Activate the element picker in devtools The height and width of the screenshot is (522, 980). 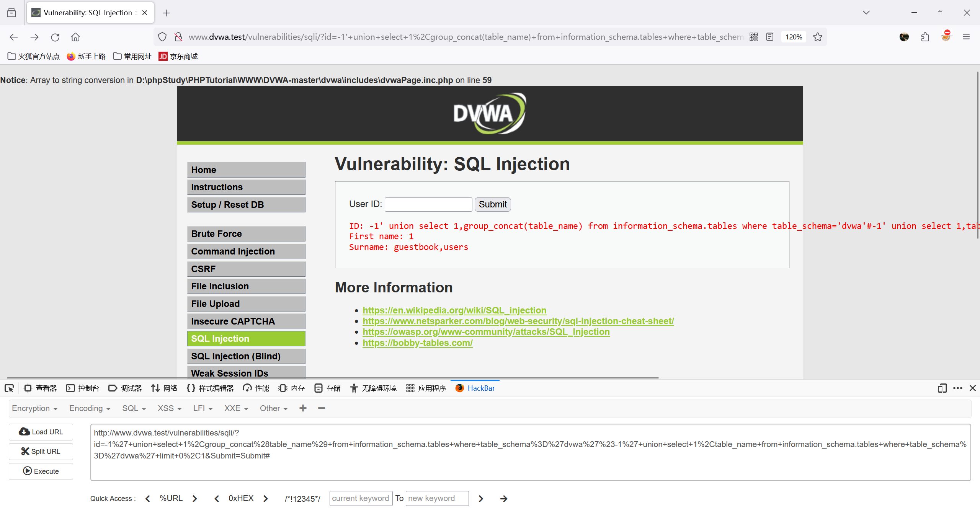click(x=9, y=388)
